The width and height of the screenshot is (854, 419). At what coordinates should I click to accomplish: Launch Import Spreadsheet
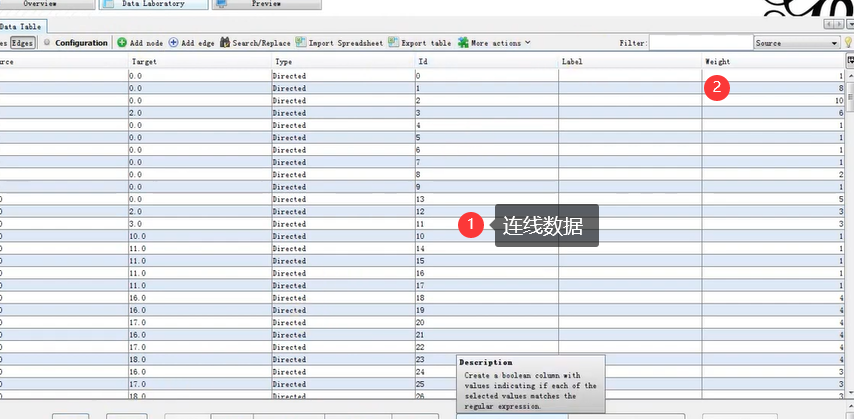click(339, 43)
